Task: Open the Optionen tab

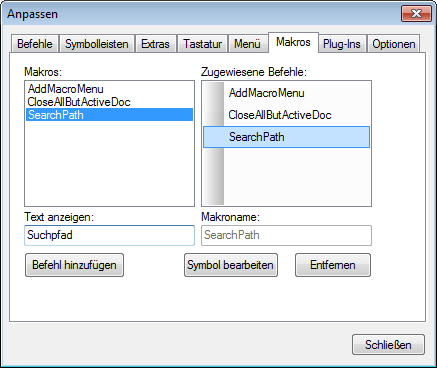Action: (x=394, y=44)
